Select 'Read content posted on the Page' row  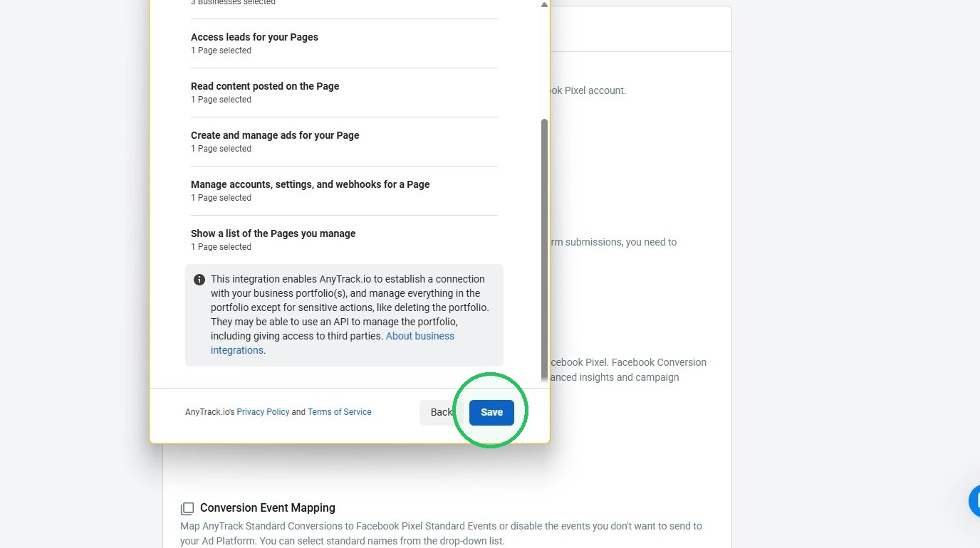click(344, 93)
